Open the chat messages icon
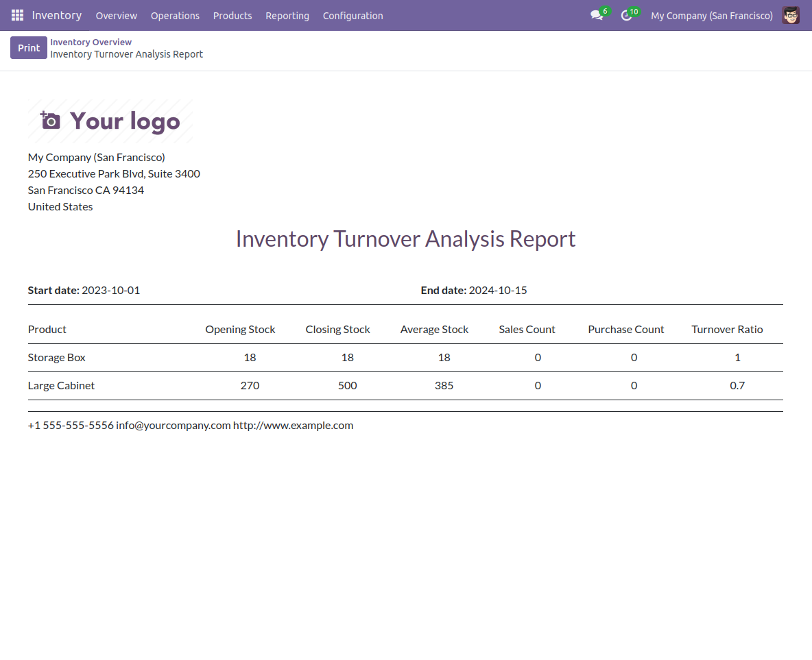The height and width of the screenshot is (660, 812). click(597, 15)
